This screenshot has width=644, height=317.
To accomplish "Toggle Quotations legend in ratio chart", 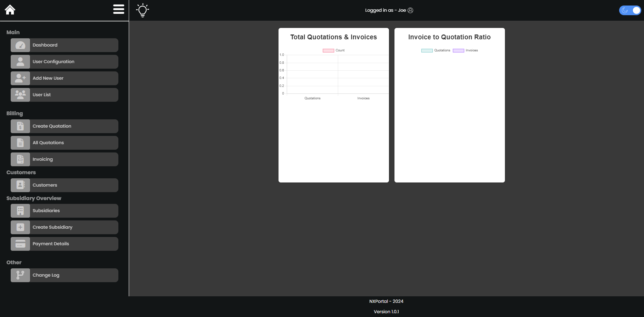I will (427, 50).
